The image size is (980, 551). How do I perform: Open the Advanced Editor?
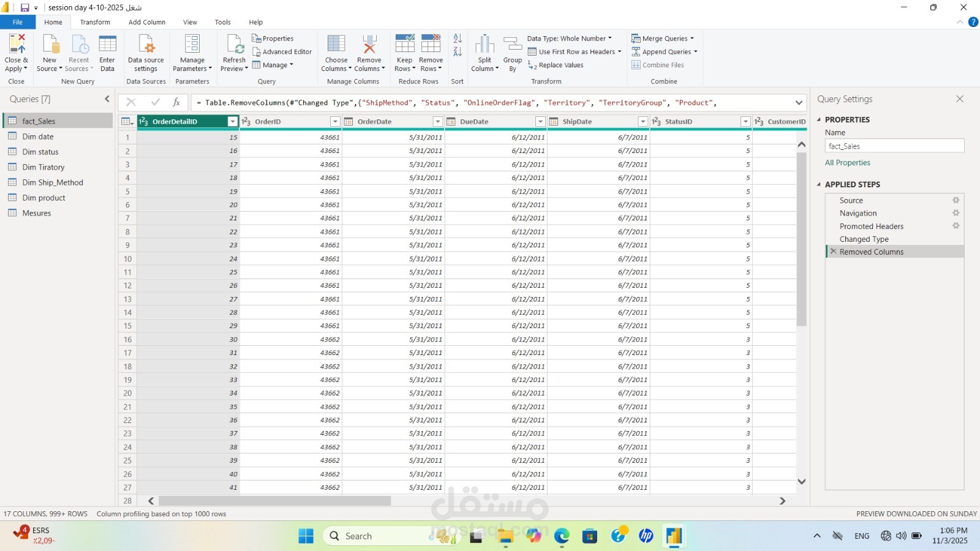[x=282, y=52]
